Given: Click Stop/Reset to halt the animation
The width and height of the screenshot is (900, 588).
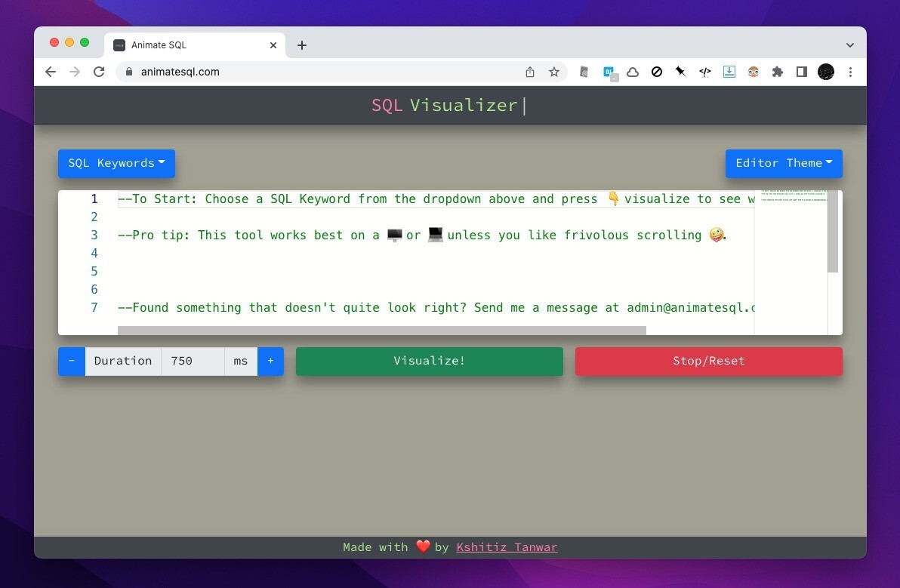Looking at the screenshot, I should 708,361.
